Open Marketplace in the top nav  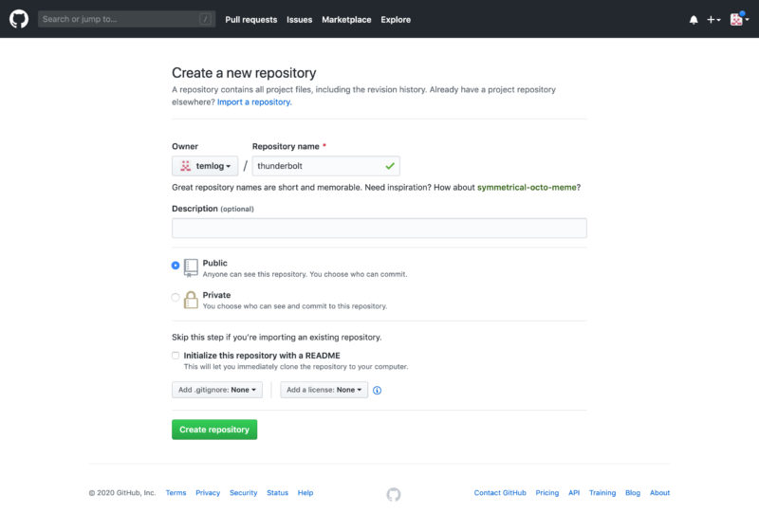346,20
